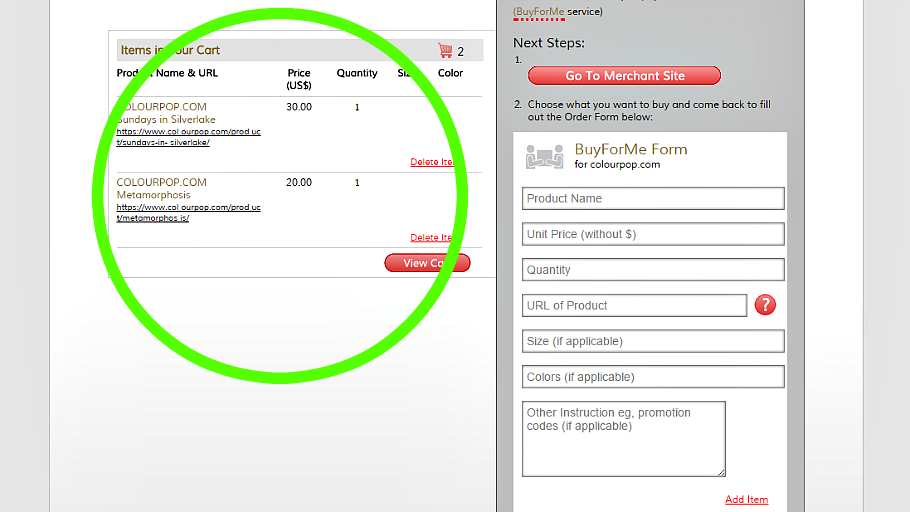Focus the URL of Product field
Image resolution: width=910 pixels, height=512 pixels.
tap(634, 305)
